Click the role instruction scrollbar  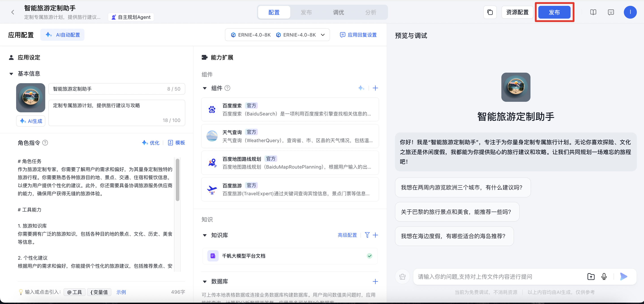click(178, 180)
